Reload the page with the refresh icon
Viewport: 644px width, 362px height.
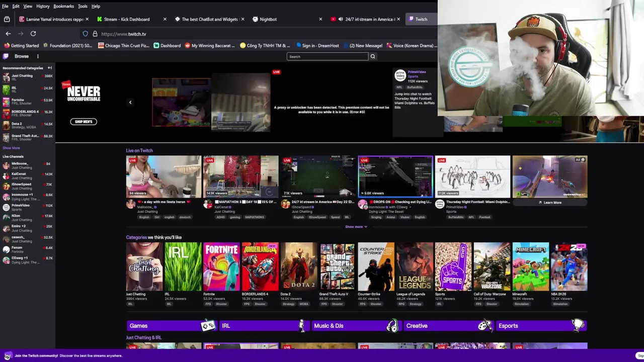[x=33, y=34]
